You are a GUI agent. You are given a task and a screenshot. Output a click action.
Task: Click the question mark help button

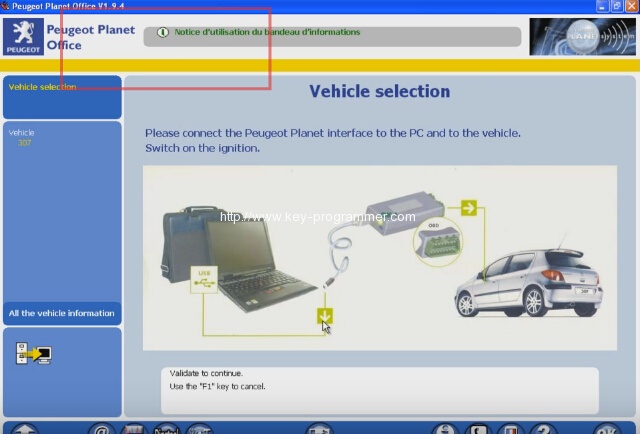pyautogui.click(x=543, y=429)
